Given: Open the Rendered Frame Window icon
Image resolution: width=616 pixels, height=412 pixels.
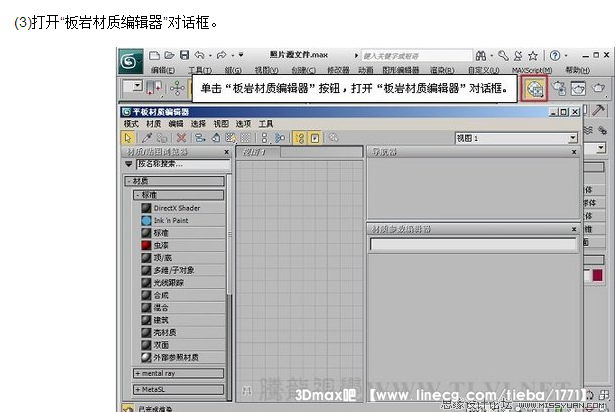Looking at the screenshot, I should click(578, 88).
